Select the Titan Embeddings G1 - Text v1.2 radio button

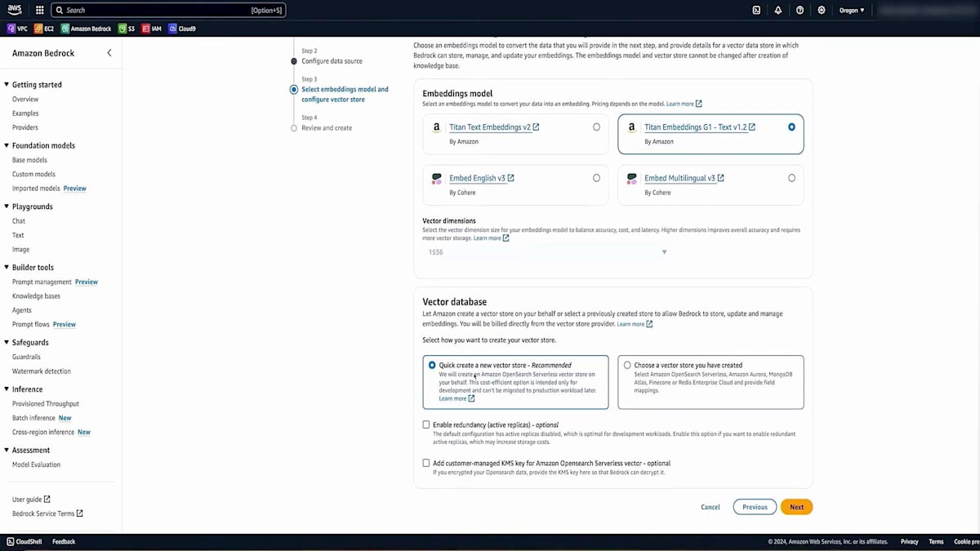pyautogui.click(x=791, y=127)
